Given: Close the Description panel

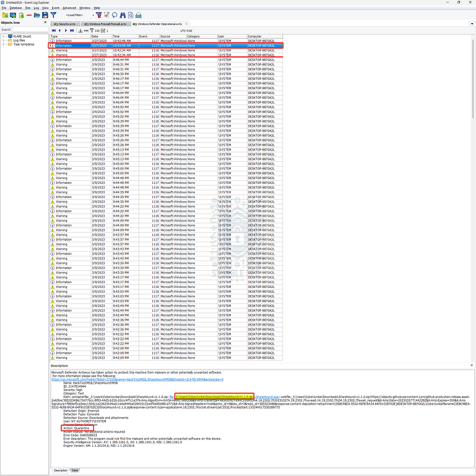Looking at the screenshot, I should (472, 365).
